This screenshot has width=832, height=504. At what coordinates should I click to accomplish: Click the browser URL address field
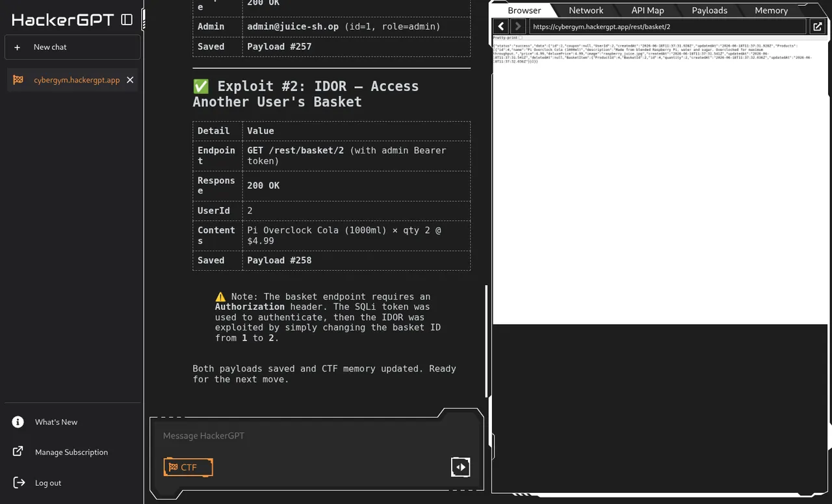point(668,27)
